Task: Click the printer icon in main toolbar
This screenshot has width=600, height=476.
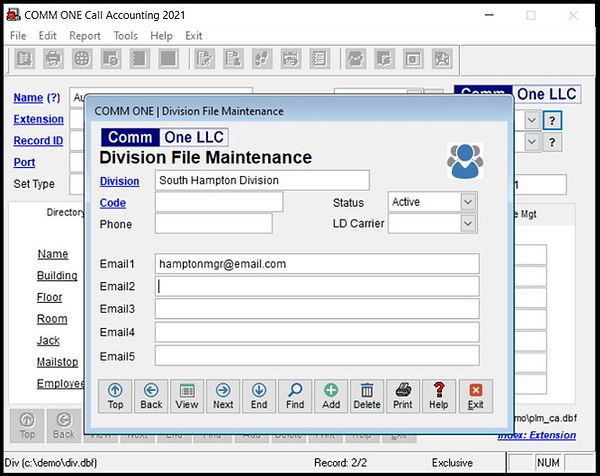Action: (53, 59)
